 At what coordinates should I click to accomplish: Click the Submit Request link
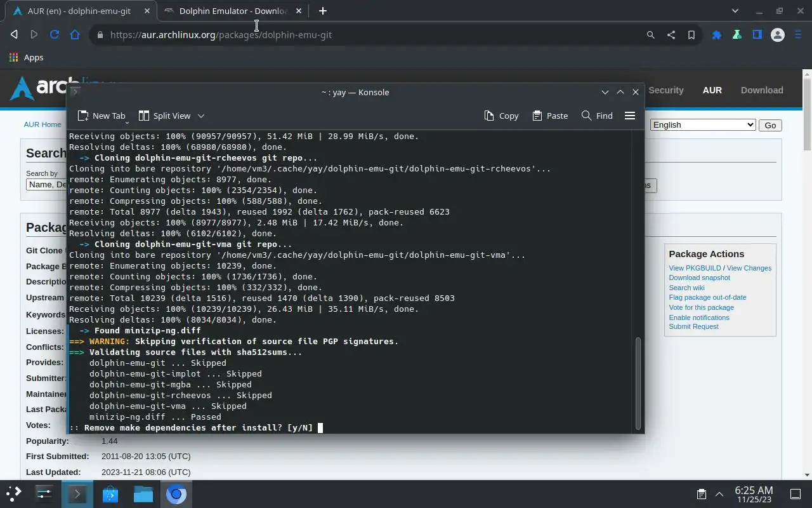693,326
